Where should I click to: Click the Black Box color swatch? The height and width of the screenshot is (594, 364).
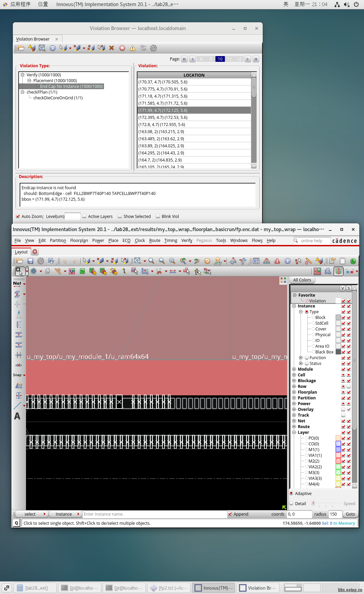pyautogui.click(x=338, y=352)
